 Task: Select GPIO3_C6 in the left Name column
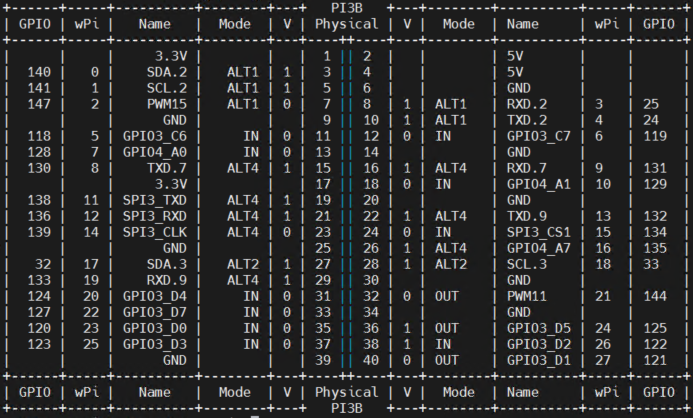(154, 136)
